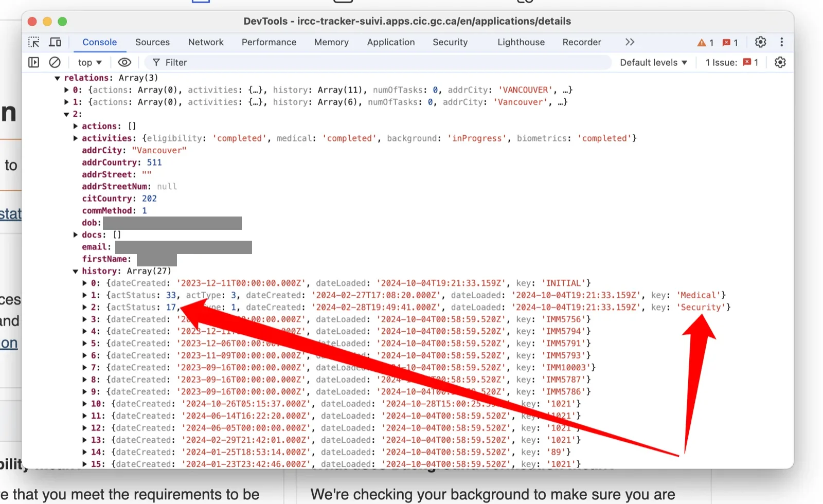Expand history entry 4 with key IMM5794

click(85, 331)
